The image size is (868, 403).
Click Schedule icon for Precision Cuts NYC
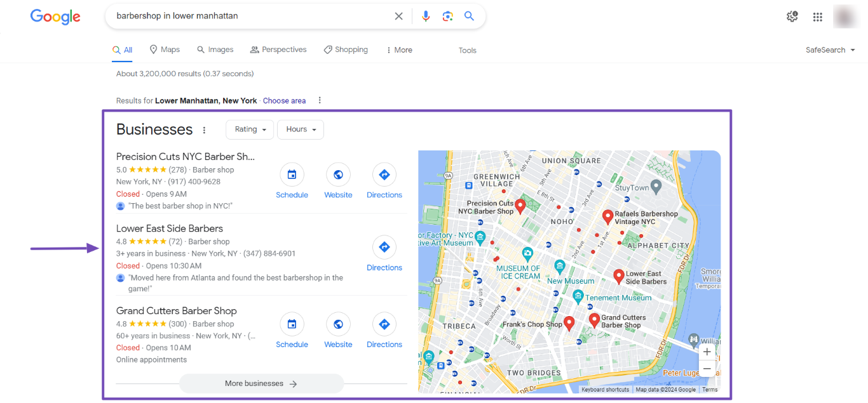[292, 175]
